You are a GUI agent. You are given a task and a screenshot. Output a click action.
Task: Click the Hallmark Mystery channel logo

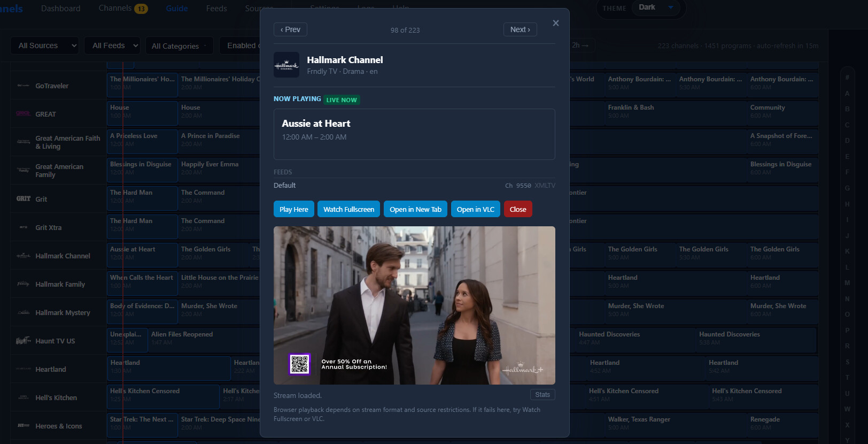pyautogui.click(x=23, y=312)
